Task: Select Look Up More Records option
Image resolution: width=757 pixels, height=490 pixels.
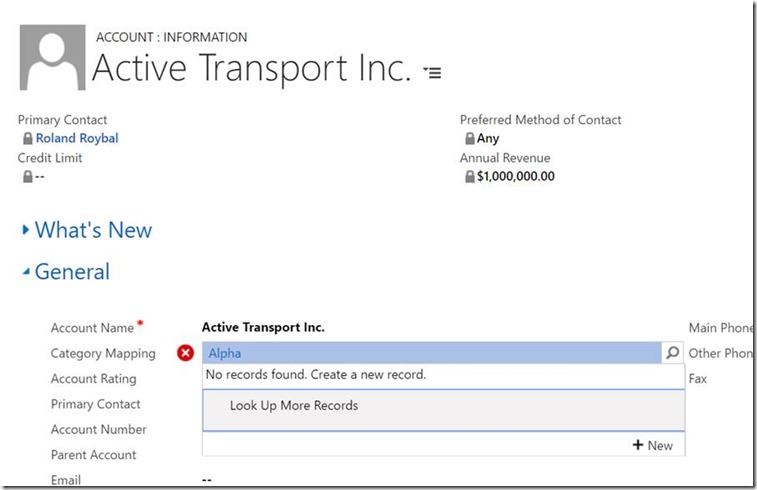Action: pos(294,406)
